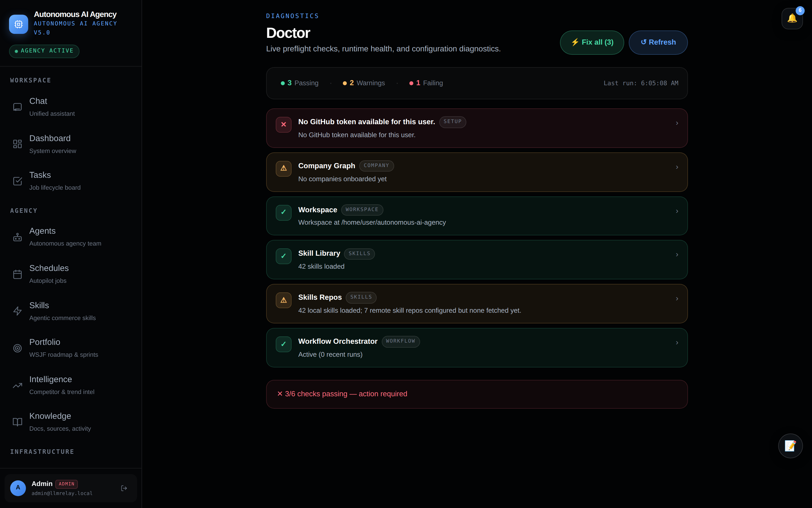Expand the Skills Repos check chevron
Image resolution: width=812 pixels, height=508 pixels.
[x=677, y=299]
